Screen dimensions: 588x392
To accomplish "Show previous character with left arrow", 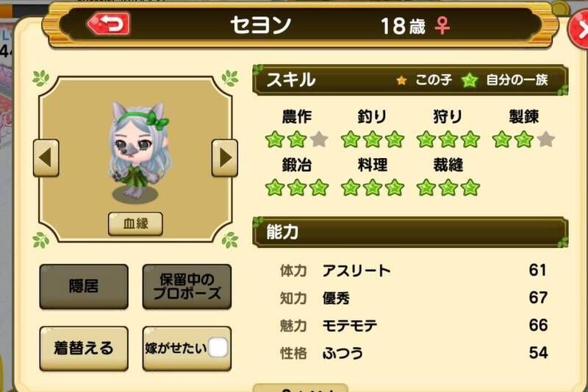I will coord(46,158).
